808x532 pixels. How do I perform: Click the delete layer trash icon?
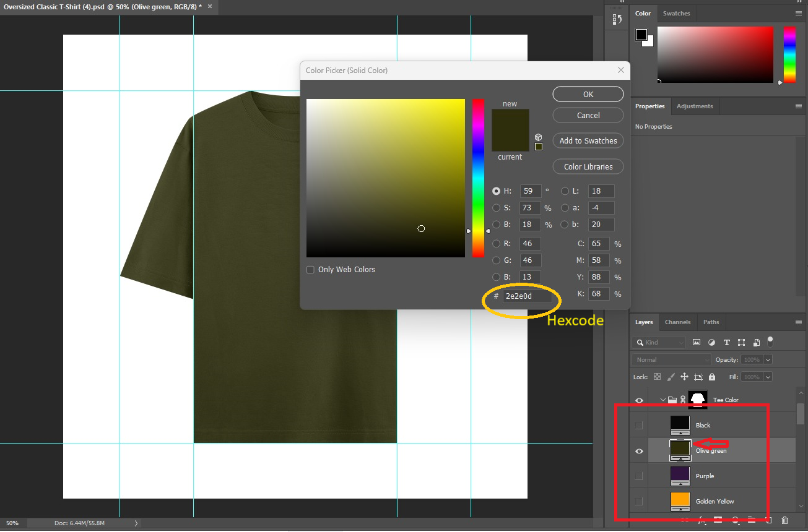pyautogui.click(x=784, y=521)
